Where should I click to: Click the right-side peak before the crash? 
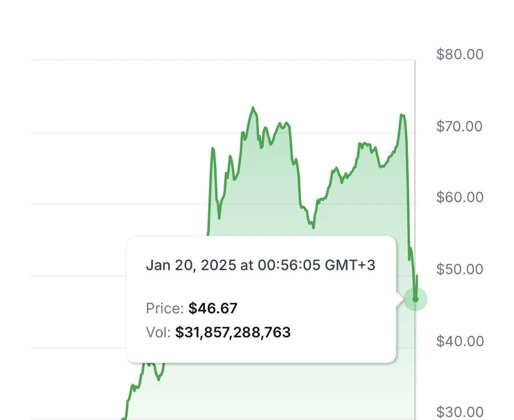[x=402, y=115]
